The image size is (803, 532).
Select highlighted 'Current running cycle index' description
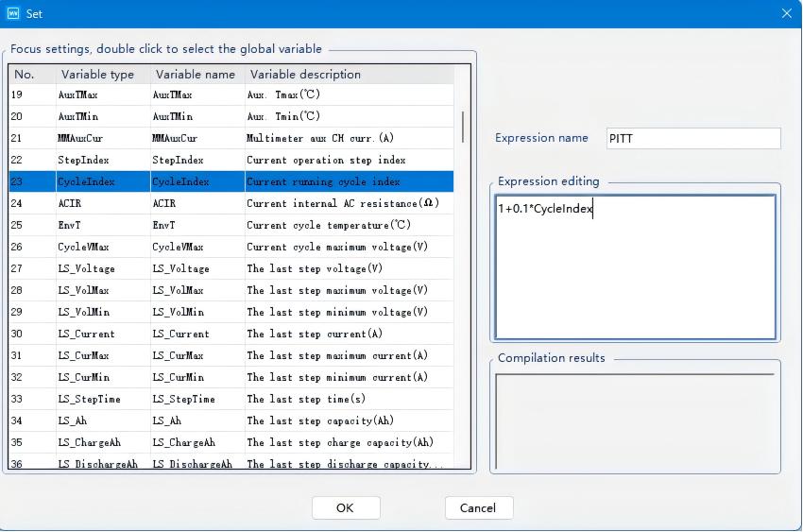point(350,181)
